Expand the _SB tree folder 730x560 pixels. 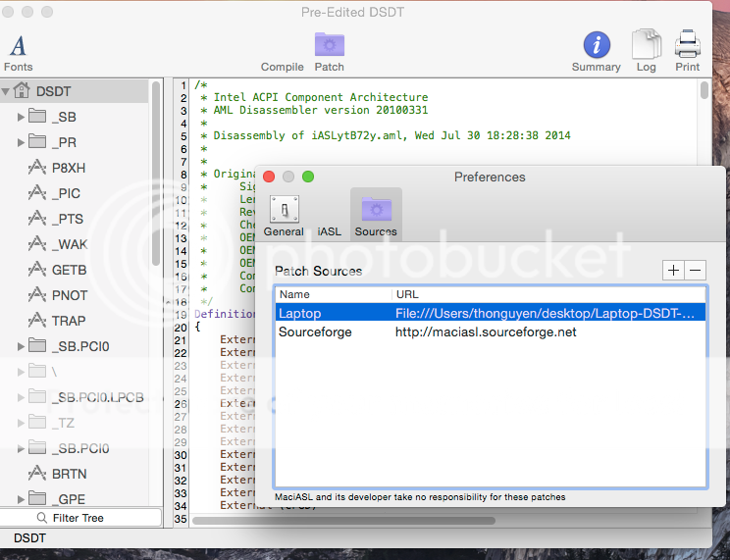click(21, 117)
